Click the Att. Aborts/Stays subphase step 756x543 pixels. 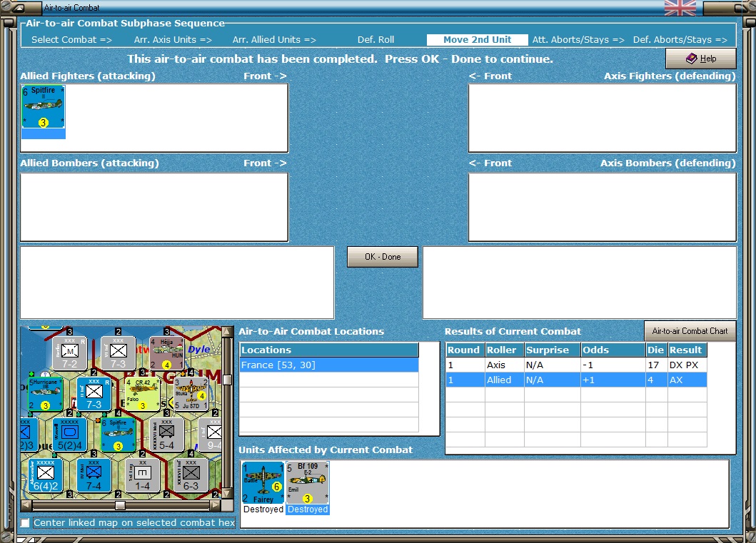[578, 40]
